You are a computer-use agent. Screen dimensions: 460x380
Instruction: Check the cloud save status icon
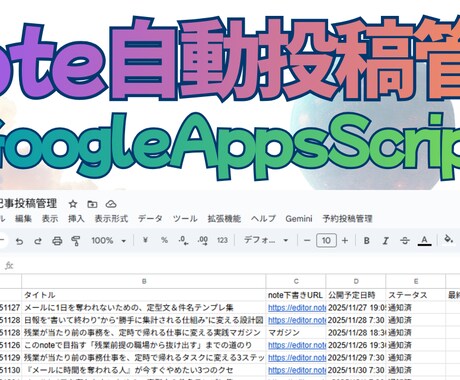111,204
